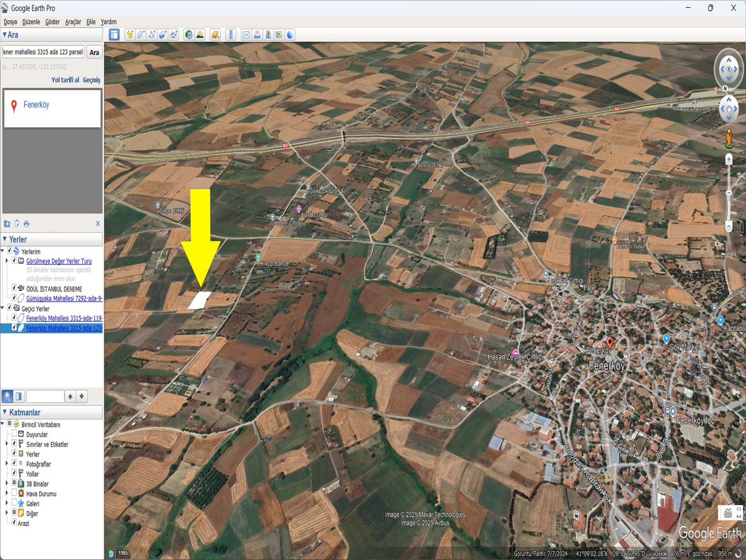Click the zoom in plus button

pos(729,159)
